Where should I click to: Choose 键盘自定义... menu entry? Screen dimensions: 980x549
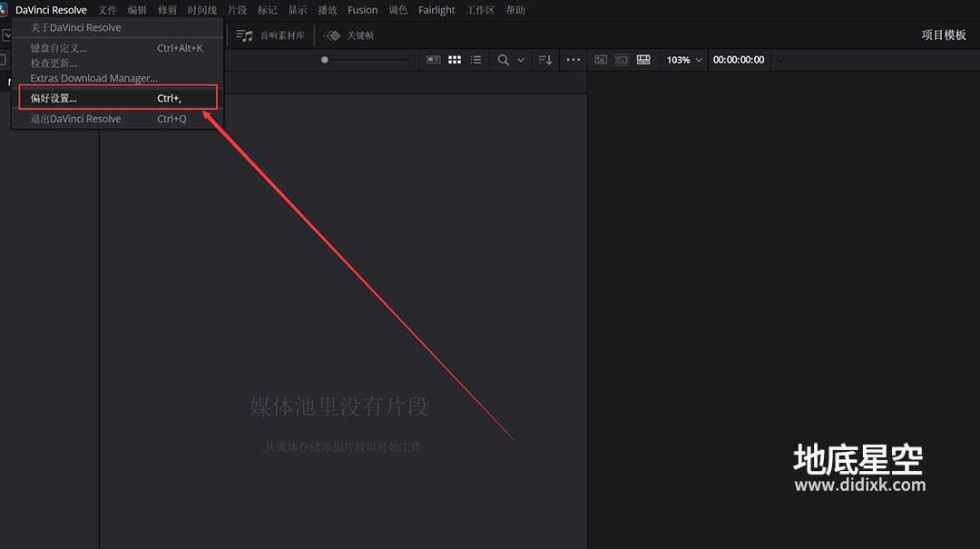(x=117, y=48)
